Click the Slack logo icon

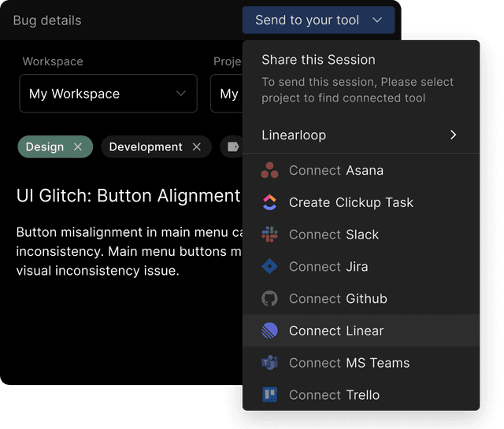click(x=269, y=235)
